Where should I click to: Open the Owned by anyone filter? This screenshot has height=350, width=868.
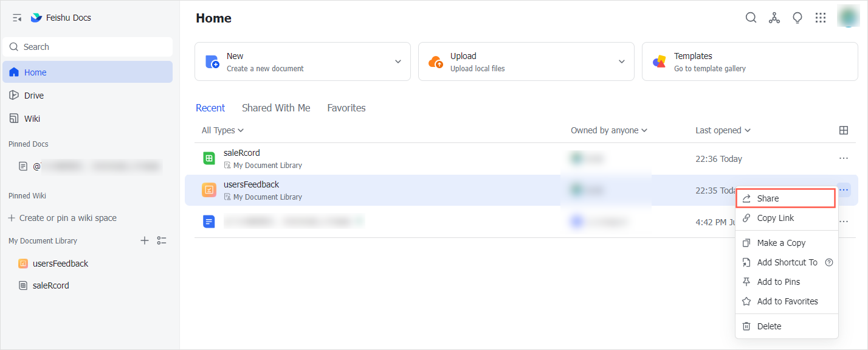[609, 130]
